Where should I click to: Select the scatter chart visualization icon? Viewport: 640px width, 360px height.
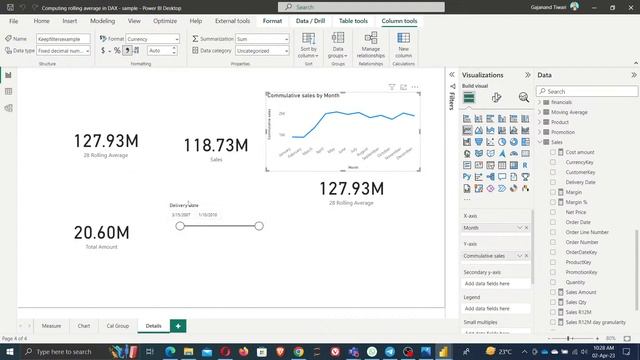point(490,142)
